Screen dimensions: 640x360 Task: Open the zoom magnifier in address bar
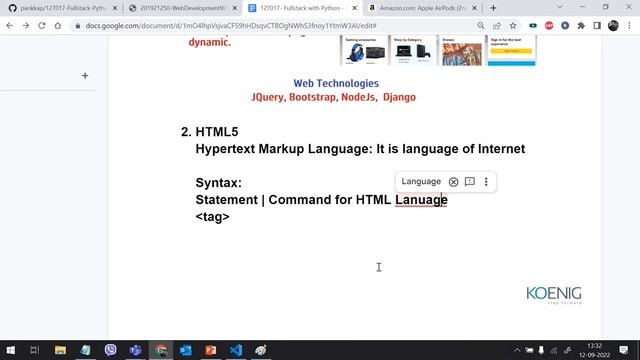coord(481,26)
